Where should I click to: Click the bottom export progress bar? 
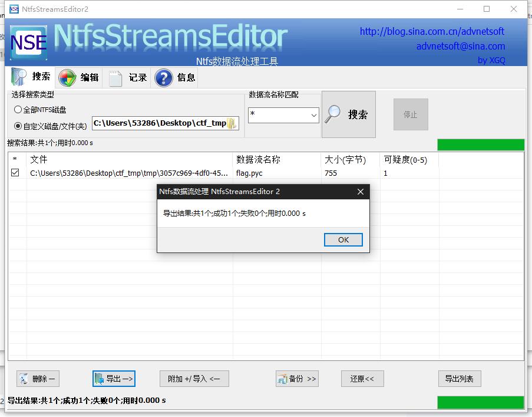coord(481,402)
